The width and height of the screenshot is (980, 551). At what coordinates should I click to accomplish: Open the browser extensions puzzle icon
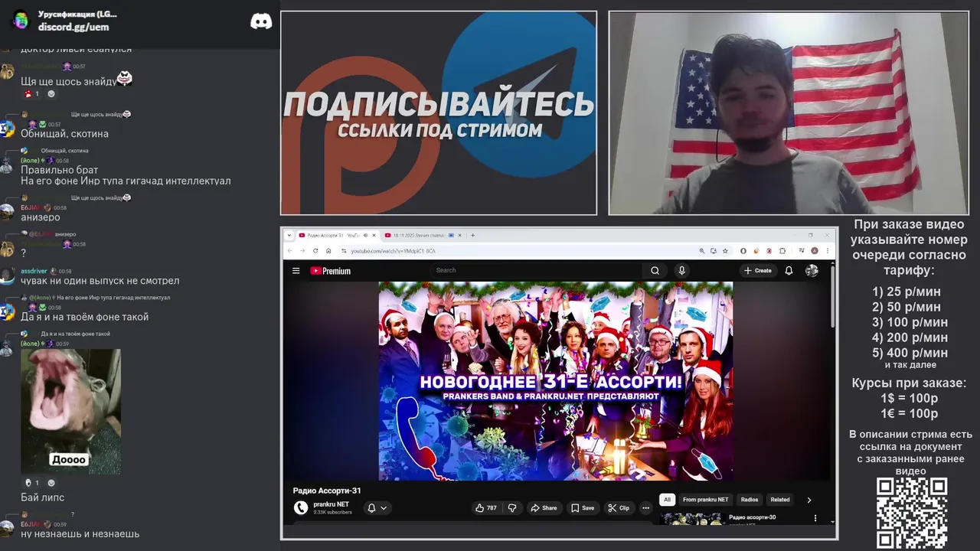(782, 250)
